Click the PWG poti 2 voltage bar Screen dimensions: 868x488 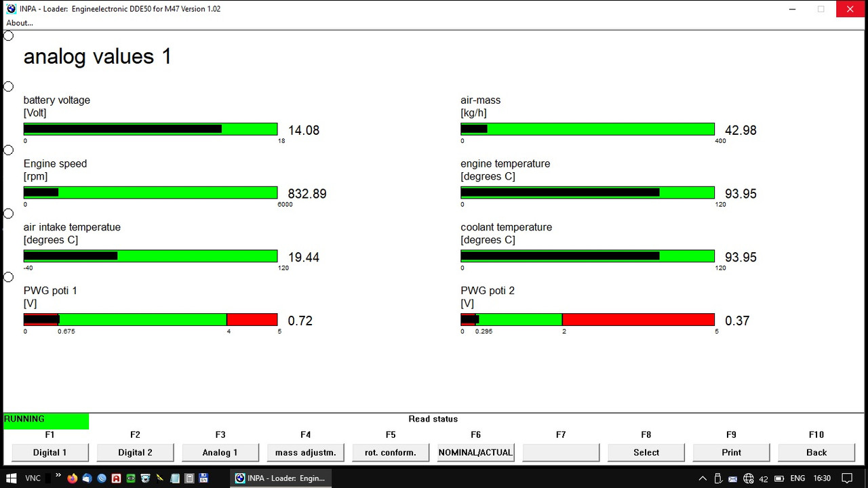click(x=588, y=320)
